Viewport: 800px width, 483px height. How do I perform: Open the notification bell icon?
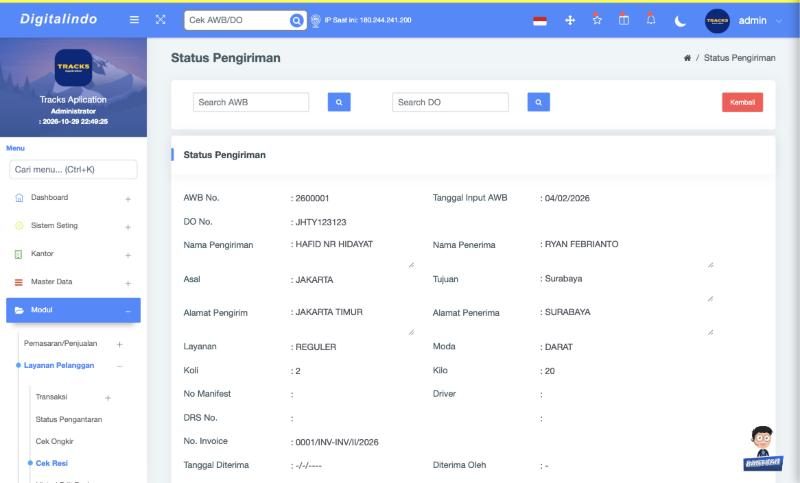point(651,19)
